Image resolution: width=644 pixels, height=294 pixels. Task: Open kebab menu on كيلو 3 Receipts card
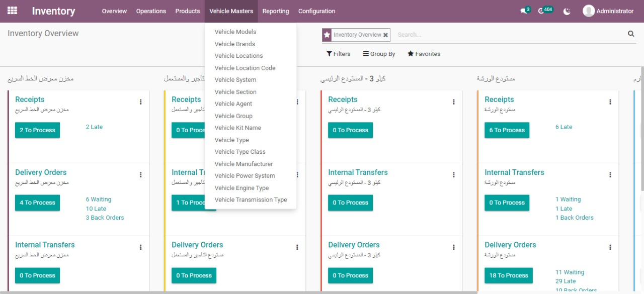coord(454,102)
